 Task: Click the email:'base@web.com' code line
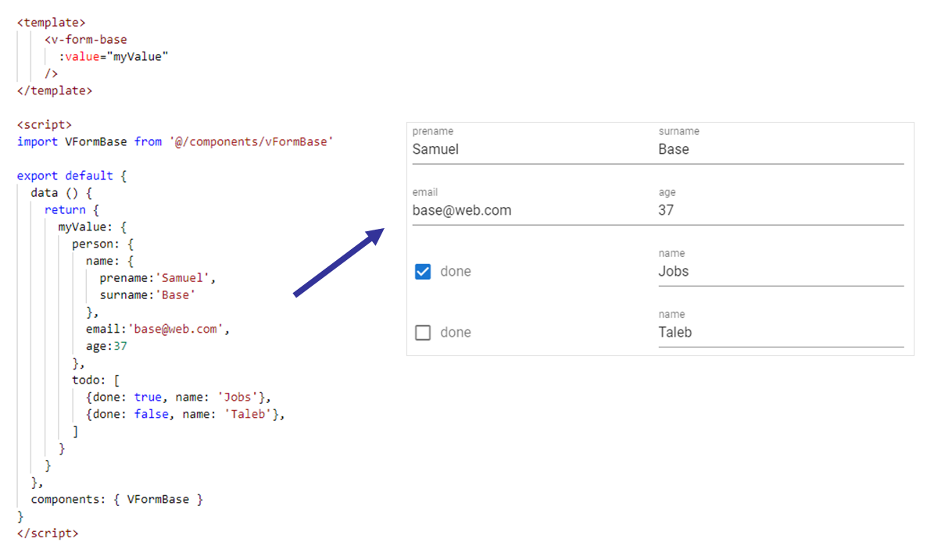click(x=158, y=329)
